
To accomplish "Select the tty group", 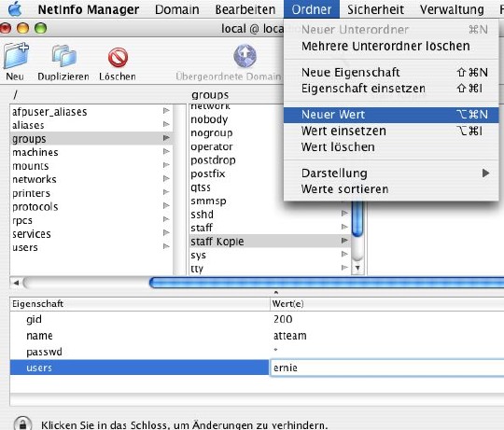I will click(270, 268).
